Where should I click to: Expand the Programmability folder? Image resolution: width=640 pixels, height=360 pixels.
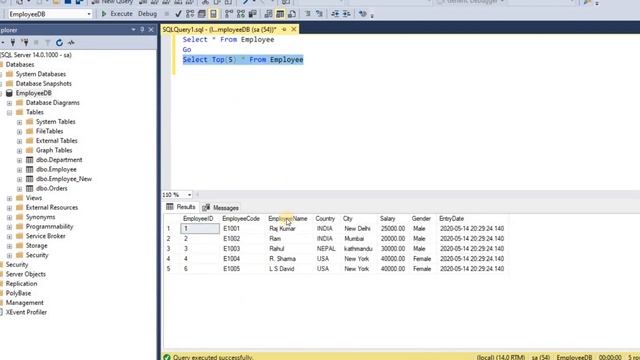[x=9, y=227]
